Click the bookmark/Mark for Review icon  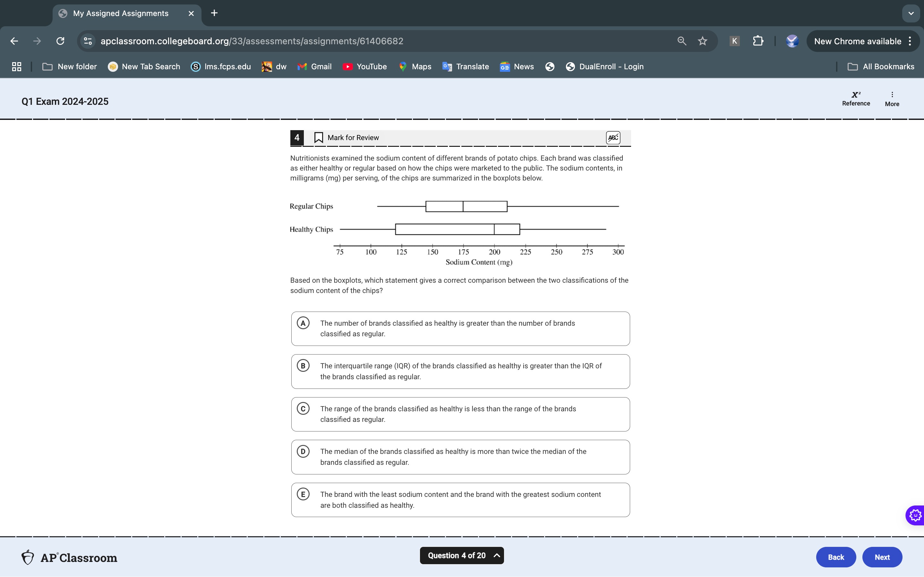(x=318, y=137)
